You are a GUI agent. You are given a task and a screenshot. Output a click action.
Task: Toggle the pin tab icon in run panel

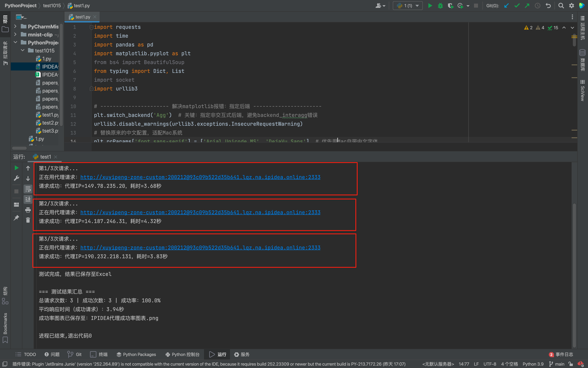point(16,218)
